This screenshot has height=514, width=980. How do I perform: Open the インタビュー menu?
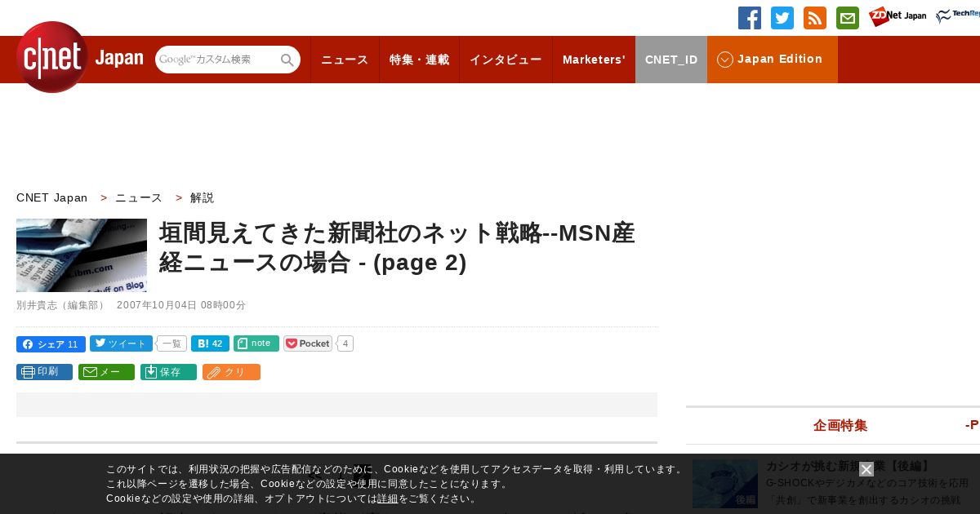coord(506,60)
